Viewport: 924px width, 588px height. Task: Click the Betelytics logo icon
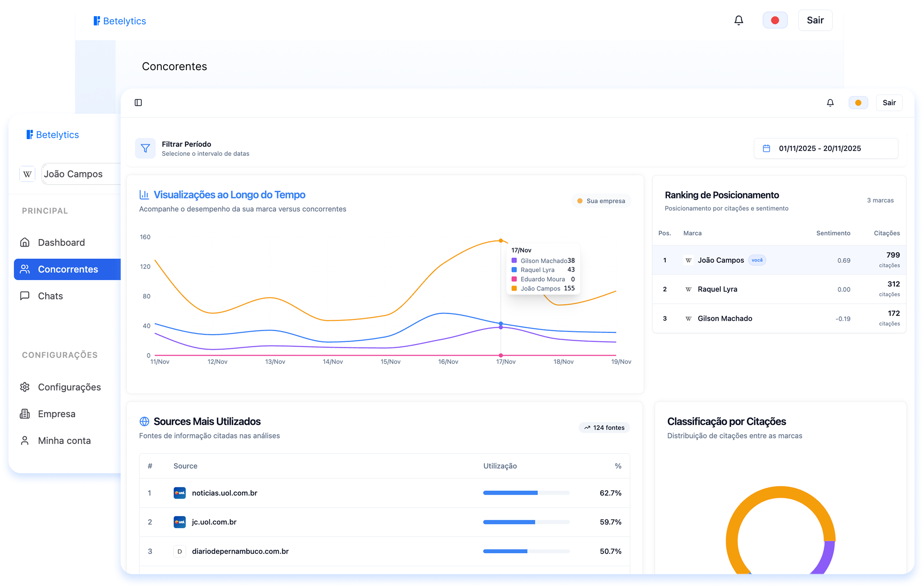[x=96, y=20]
